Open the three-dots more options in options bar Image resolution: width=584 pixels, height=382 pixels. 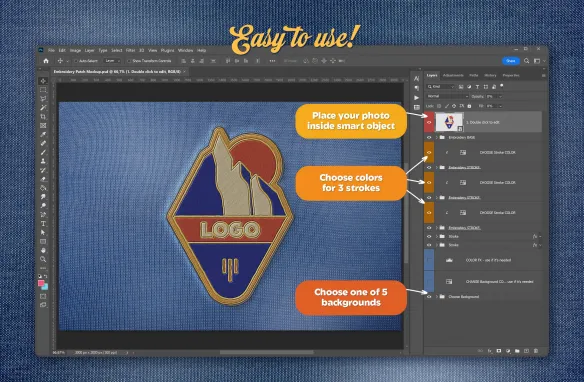coord(272,61)
